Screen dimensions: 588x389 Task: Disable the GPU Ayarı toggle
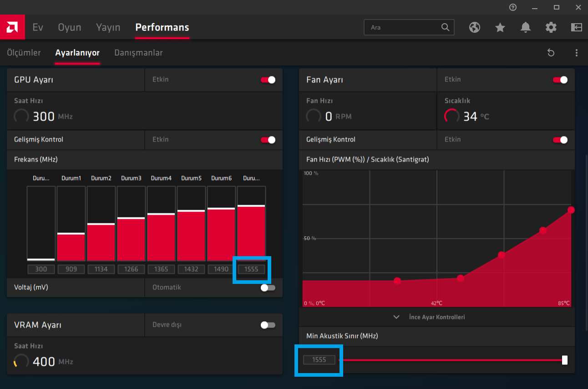268,80
